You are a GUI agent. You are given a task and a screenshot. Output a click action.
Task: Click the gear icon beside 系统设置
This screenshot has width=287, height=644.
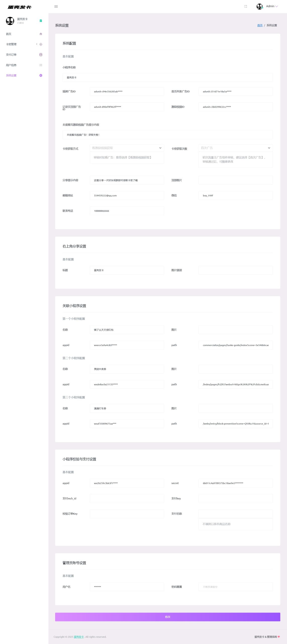click(x=41, y=75)
